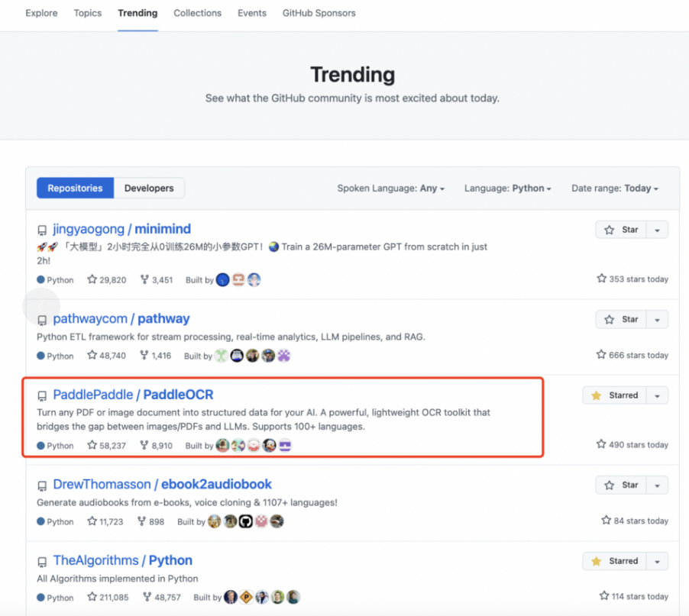Unstar the PaddleOCR repository

614,395
